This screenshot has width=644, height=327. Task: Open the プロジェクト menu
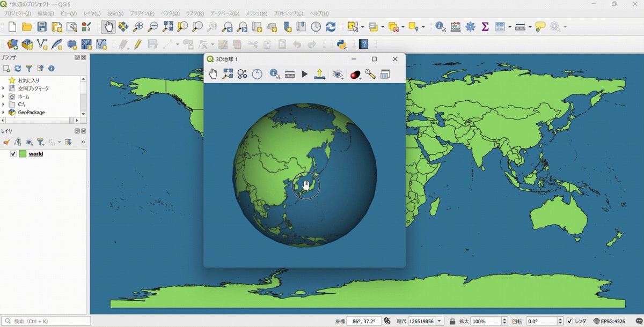pos(17,13)
